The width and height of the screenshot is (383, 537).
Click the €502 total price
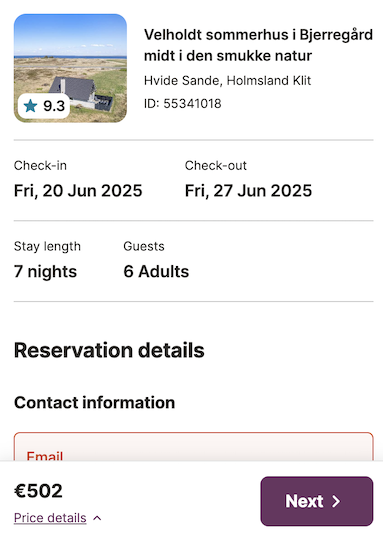point(38,491)
